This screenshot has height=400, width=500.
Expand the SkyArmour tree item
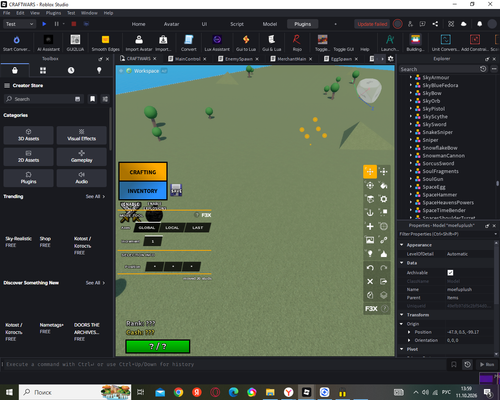pos(411,77)
